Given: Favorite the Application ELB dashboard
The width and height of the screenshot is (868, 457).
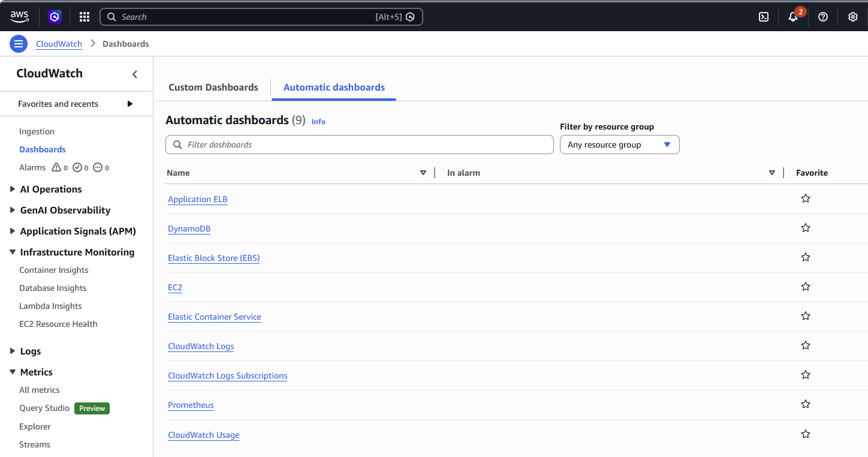Looking at the screenshot, I should 806,199.
